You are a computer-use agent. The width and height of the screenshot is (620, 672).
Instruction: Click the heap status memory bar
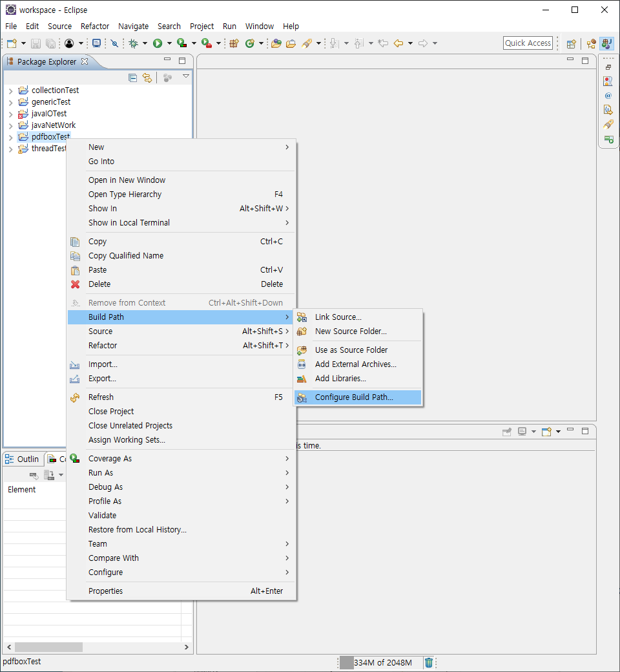click(380, 662)
